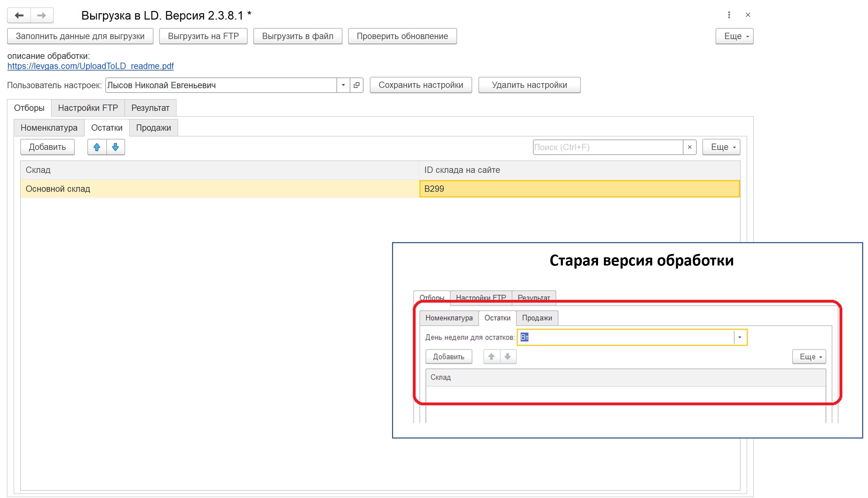Open the kebab menu near the window title
Viewport: 868px width, 498px height.
pyautogui.click(x=728, y=15)
